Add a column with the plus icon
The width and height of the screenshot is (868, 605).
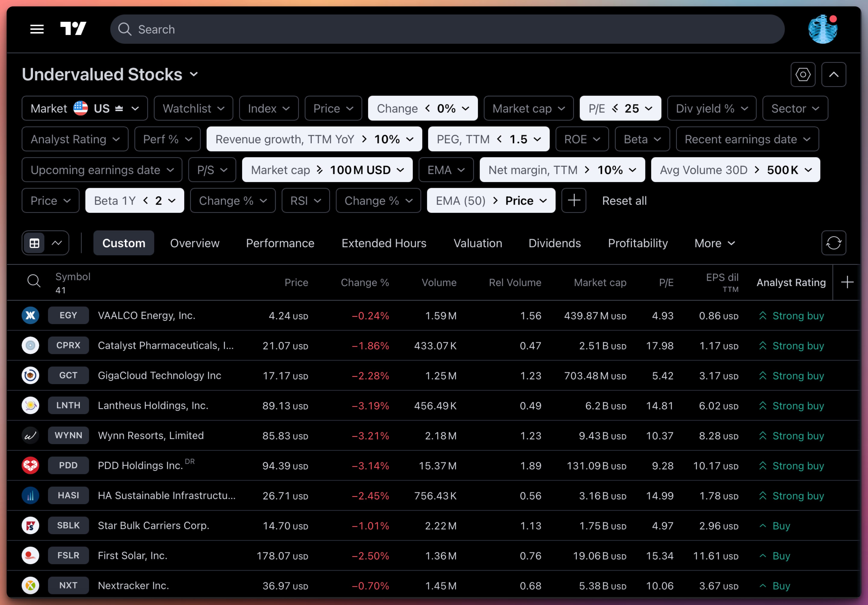[847, 282]
